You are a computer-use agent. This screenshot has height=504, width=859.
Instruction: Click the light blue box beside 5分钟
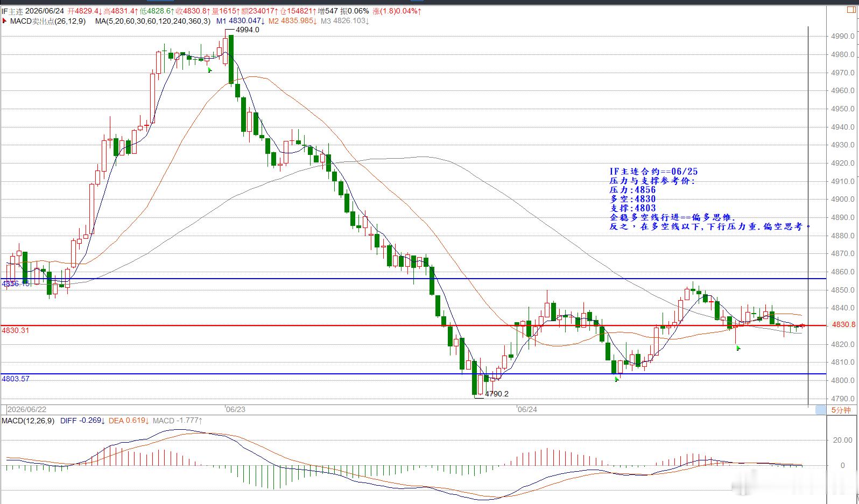[820, 410]
